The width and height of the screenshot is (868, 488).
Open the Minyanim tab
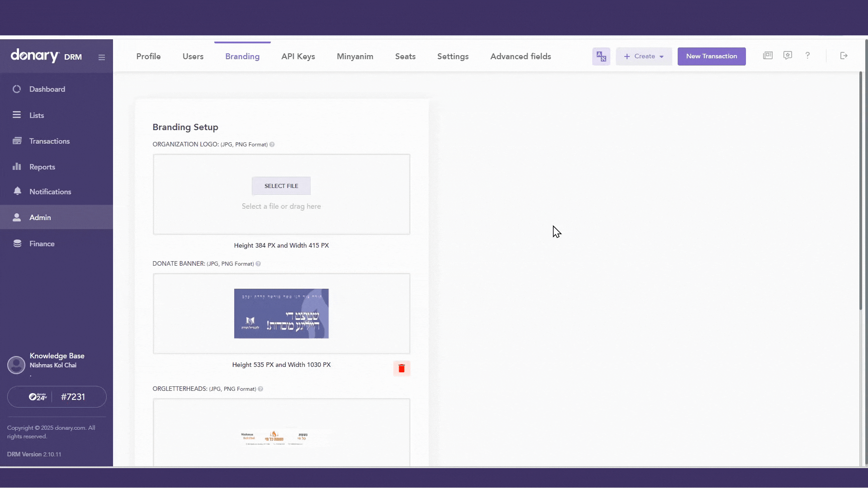click(355, 56)
